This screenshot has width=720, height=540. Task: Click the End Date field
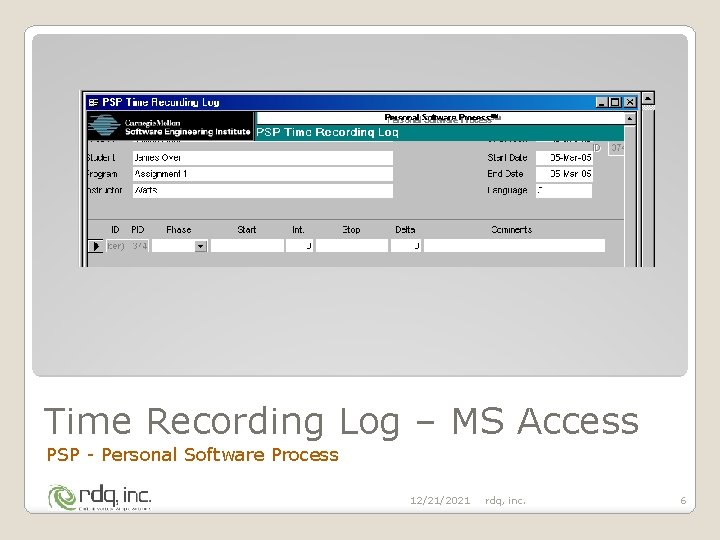pyautogui.click(x=564, y=174)
